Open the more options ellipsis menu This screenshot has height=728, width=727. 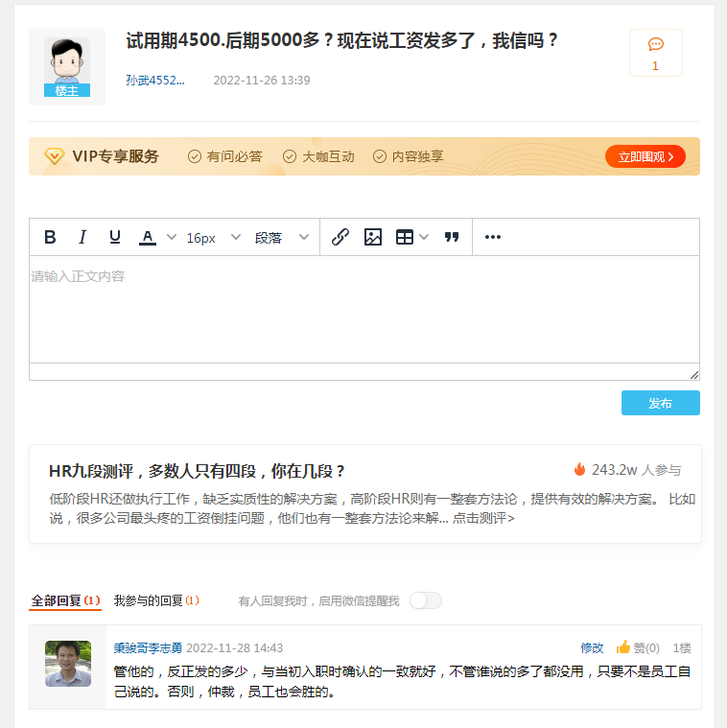click(493, 238)
